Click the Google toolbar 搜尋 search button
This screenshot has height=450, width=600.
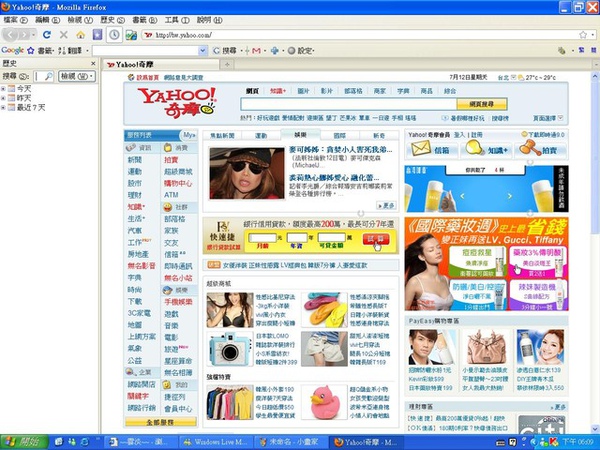(x=225, y=51)
